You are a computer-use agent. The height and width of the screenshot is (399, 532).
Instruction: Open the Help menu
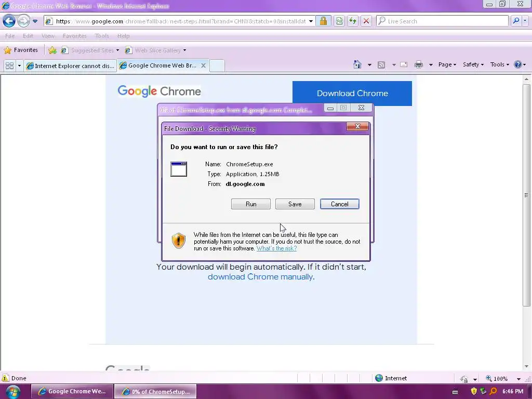click(x=124, y=36)
